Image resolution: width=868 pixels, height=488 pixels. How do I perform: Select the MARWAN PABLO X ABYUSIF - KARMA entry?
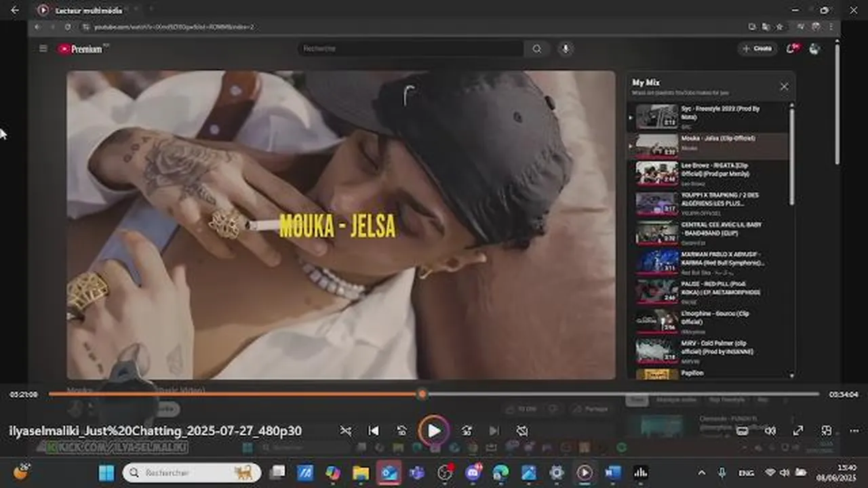click(708, 262)
